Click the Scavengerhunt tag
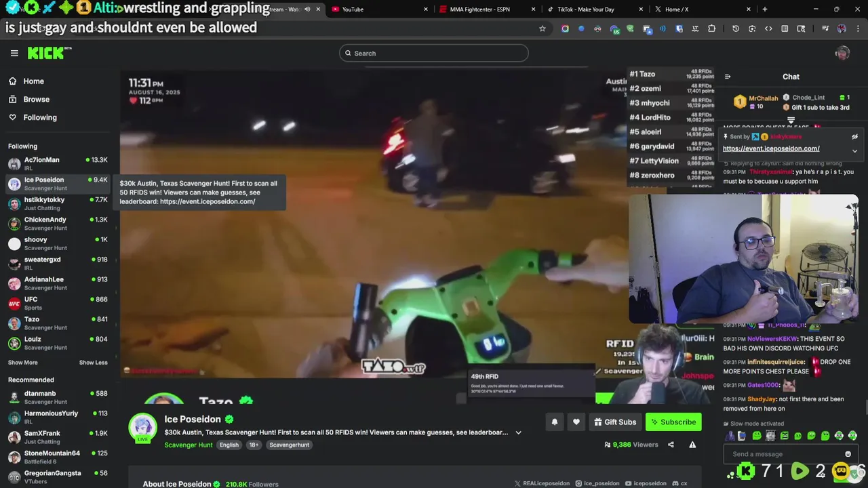Viewport: 868px width, 488px height. [289, 445]
